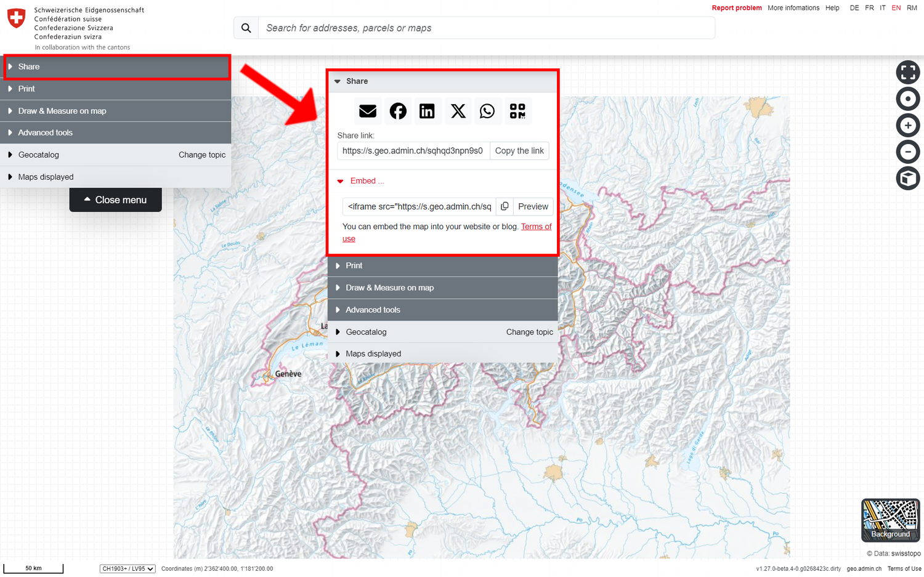Toggle full screen map mode
Screen dimensions: 924x577
tap(907, 72)
